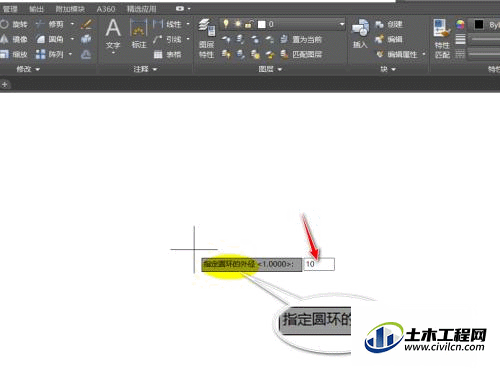
Task: Select the Table (表格) tool
Action: 168,54
